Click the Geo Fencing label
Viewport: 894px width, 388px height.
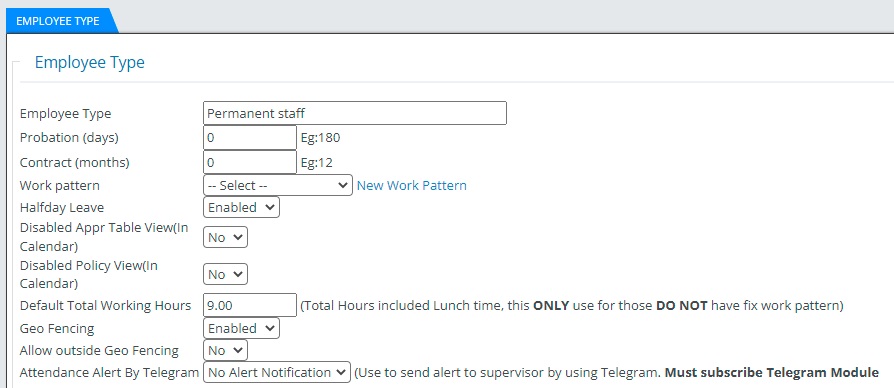click(57, 329)
